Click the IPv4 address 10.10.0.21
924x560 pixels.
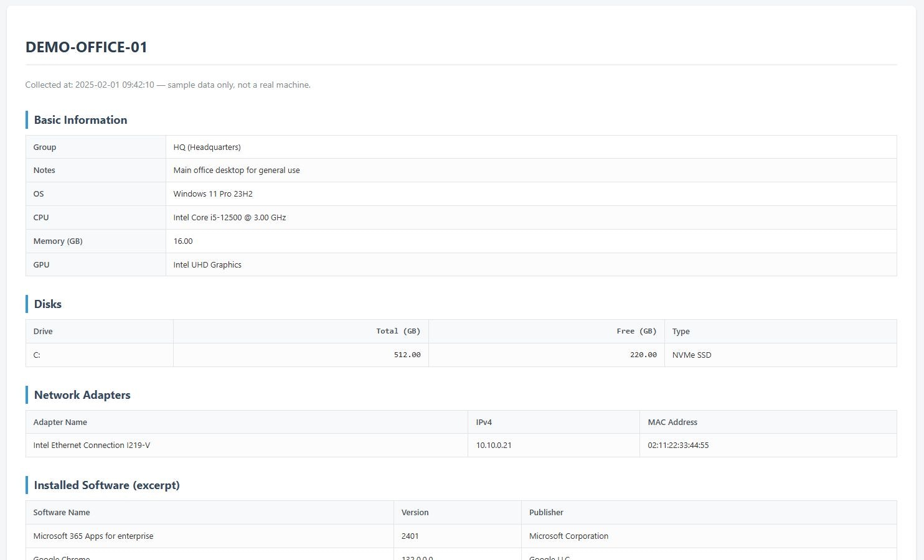coord(494,445)
